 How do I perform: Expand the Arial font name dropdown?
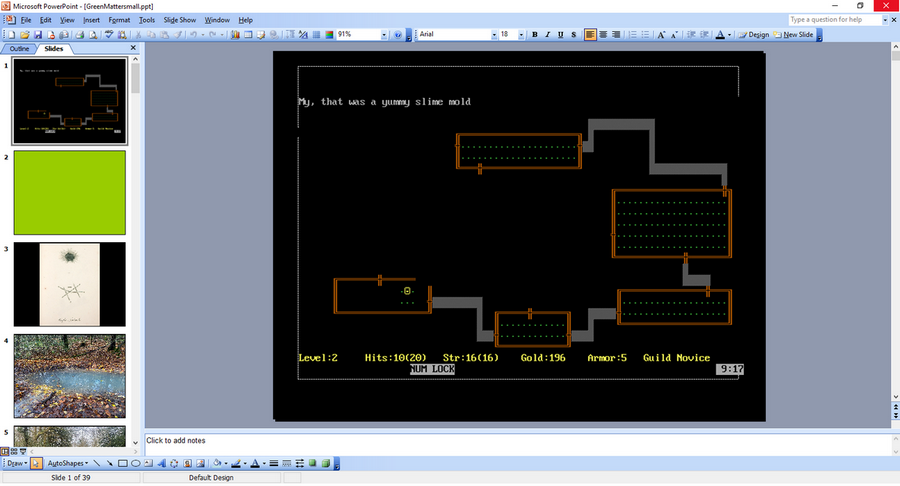pyautogui.click(x=492, y=34)
